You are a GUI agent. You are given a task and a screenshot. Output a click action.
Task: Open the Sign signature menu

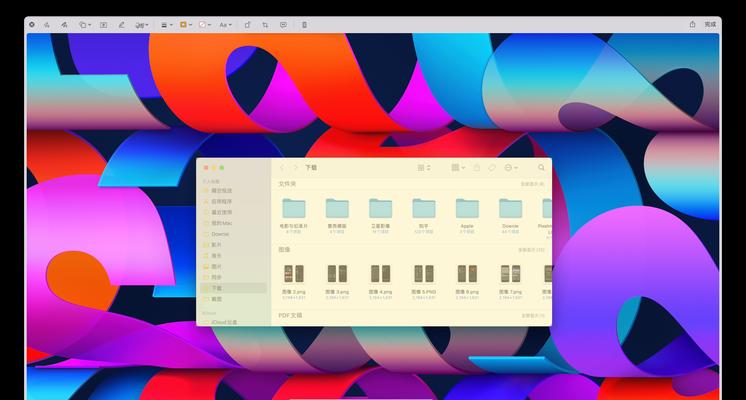[x=142, y=25]
